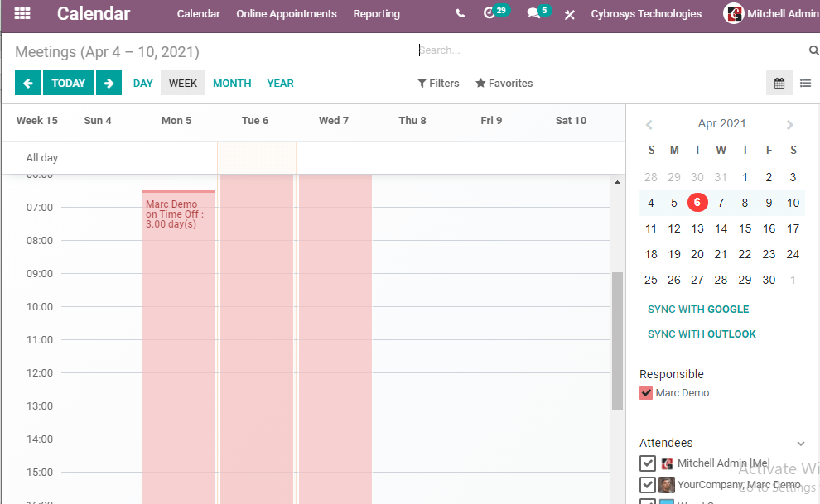Open the apps grid menu
Screen dimensions: 820x504
coord(22,13)
